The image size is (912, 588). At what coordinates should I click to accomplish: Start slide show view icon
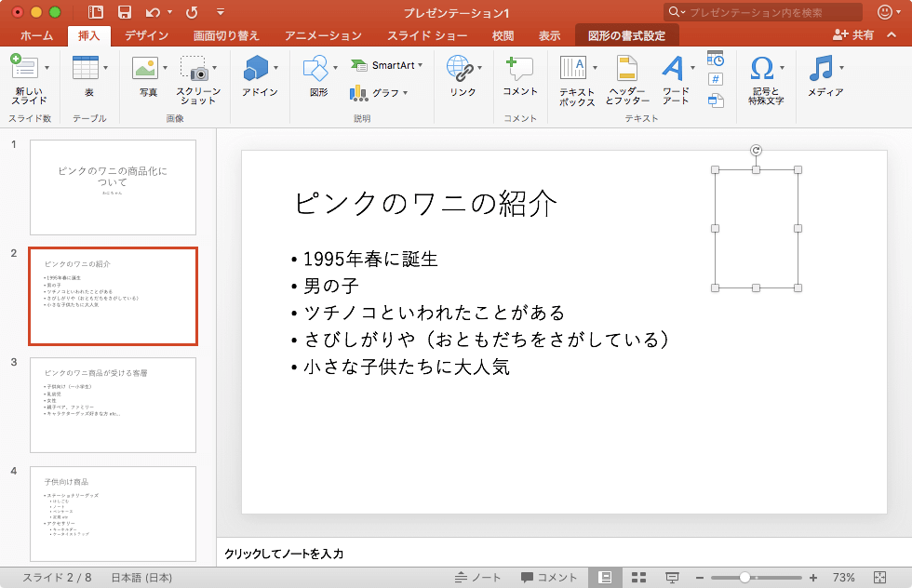tap(672, 578)
